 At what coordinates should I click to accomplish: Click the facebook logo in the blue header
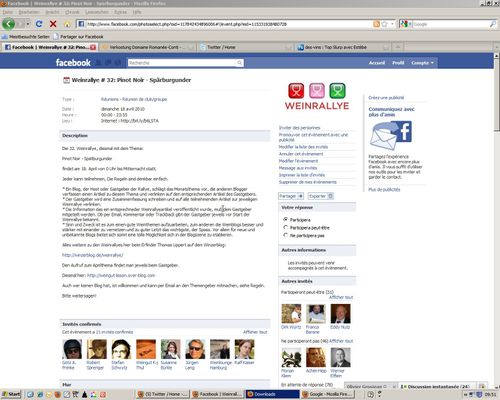pos(73,63)
